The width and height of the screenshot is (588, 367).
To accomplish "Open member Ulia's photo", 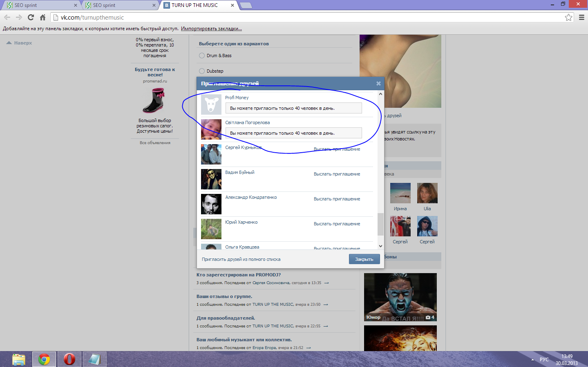I will coord(427,193).
